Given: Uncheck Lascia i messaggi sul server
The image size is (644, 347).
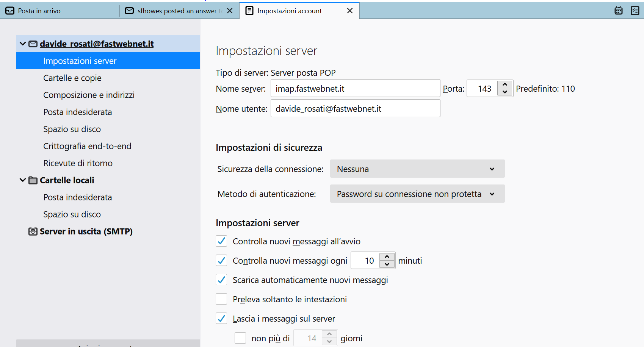Looking at the screenshot, I should click(221, 319).
